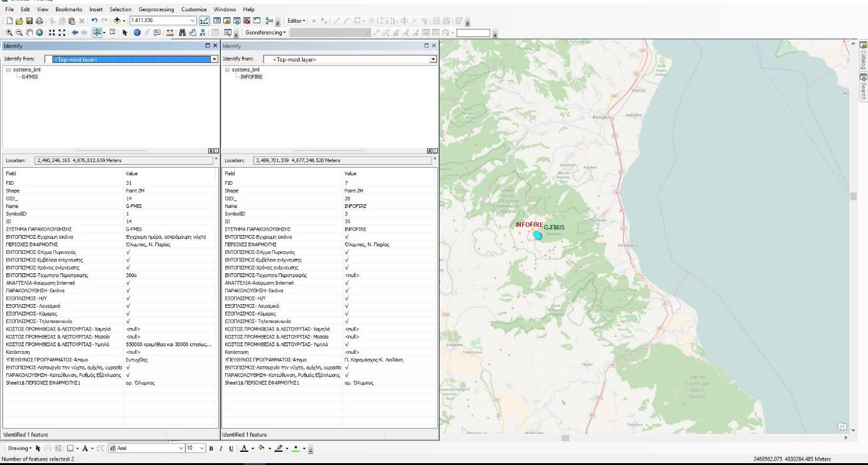Toggle italic text formatting
Viewport: 868px width, 465px height.
(221, 448)
